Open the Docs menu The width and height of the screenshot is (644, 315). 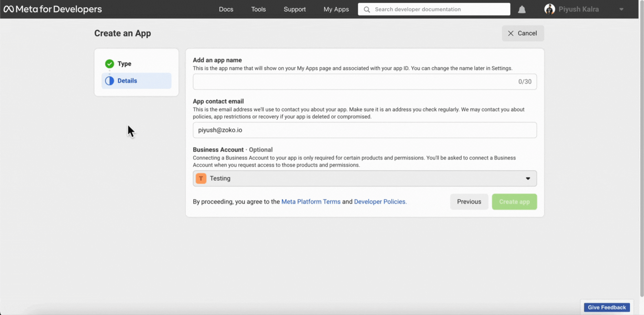(226, 9)
